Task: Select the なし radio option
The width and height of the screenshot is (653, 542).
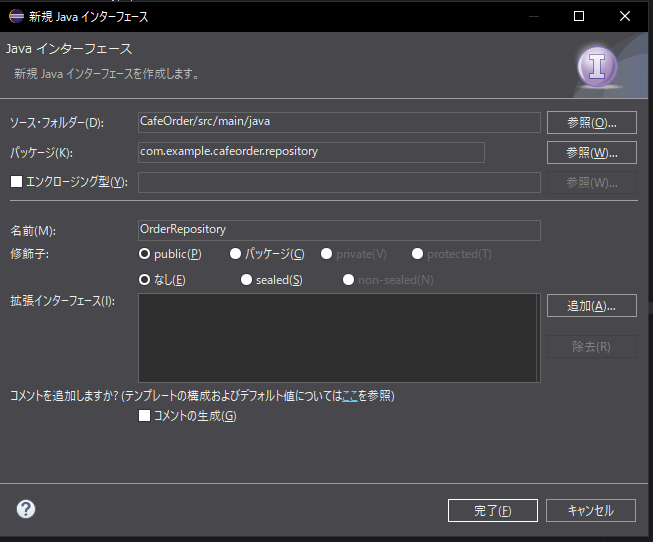Action: 145,280
